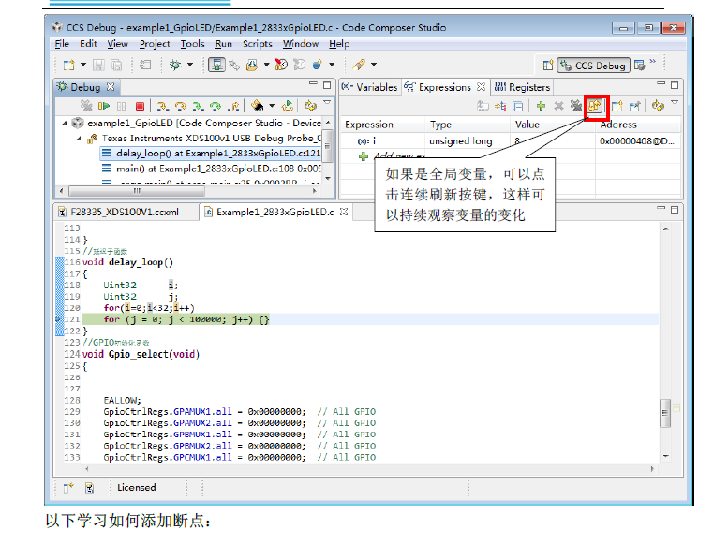This screenshot has width=728, height=560.
Task: Open the dropdown arrow next to the Debug bug icon
Action: pyautogui.click(x=190, y=65)
